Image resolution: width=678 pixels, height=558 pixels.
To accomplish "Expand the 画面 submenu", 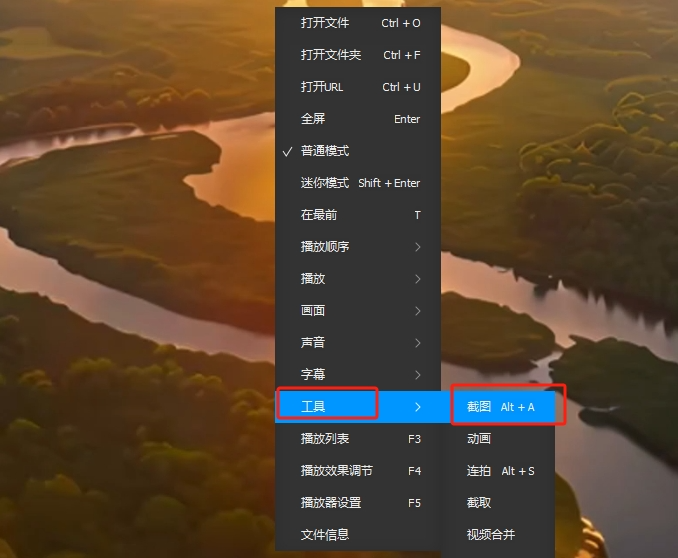I will 358,311.
